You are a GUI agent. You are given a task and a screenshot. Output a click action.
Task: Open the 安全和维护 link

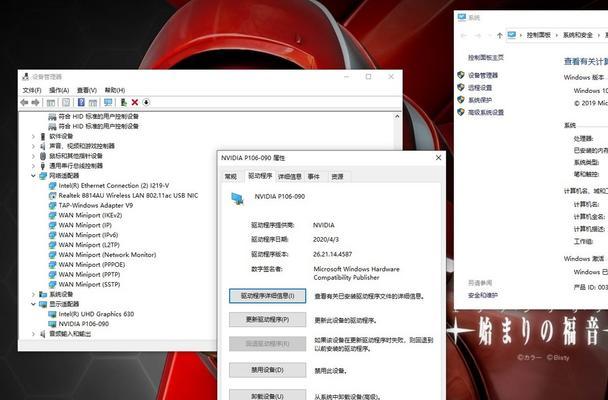pos(483,295)
